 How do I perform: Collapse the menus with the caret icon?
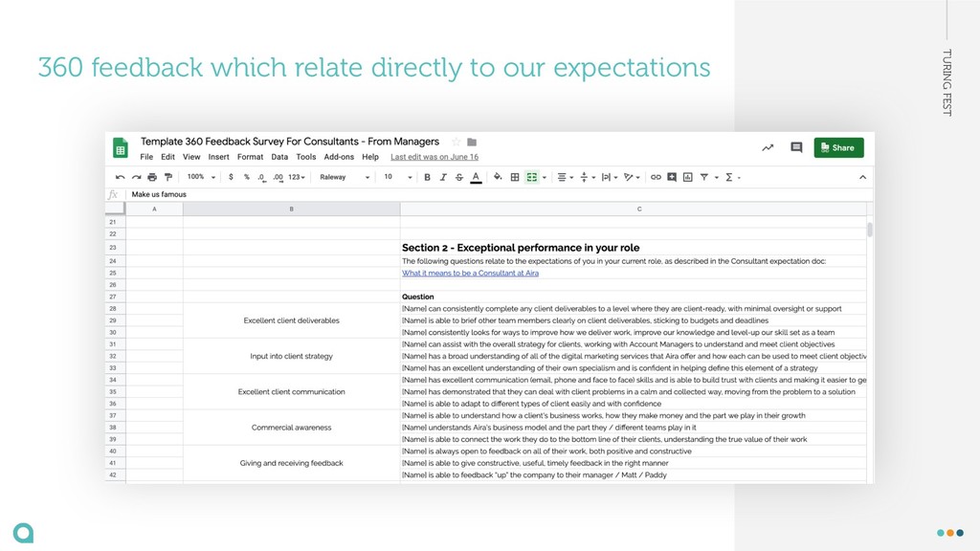point(862,177)
